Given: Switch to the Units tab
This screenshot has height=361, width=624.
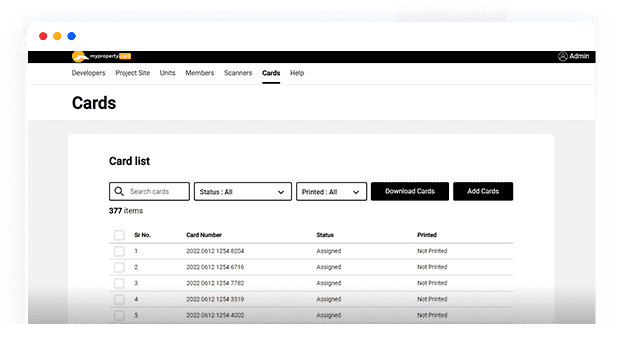Looking at the screenshot, I should pyautogui.click(x=168, y=73).
